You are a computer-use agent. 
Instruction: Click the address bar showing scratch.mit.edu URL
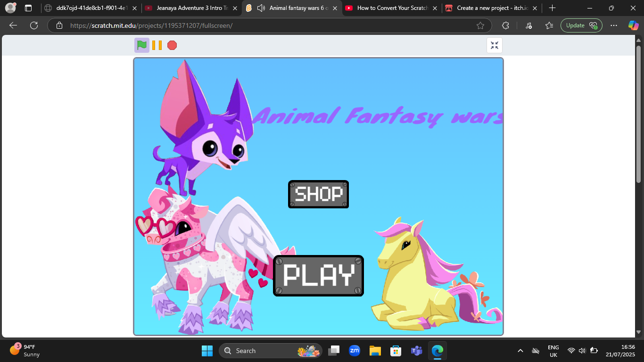269,25
